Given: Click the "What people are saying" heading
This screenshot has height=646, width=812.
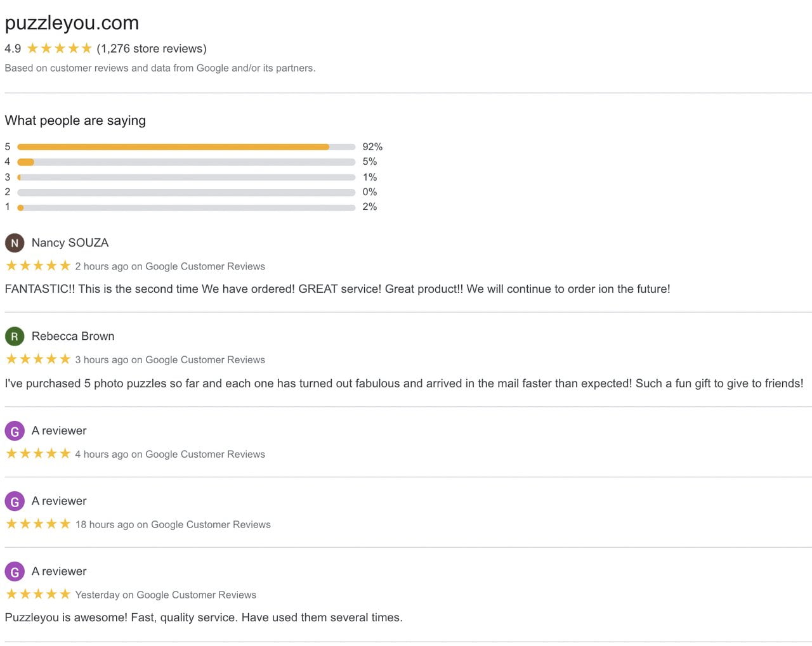Looking at the screenshot, I should 75,120.
